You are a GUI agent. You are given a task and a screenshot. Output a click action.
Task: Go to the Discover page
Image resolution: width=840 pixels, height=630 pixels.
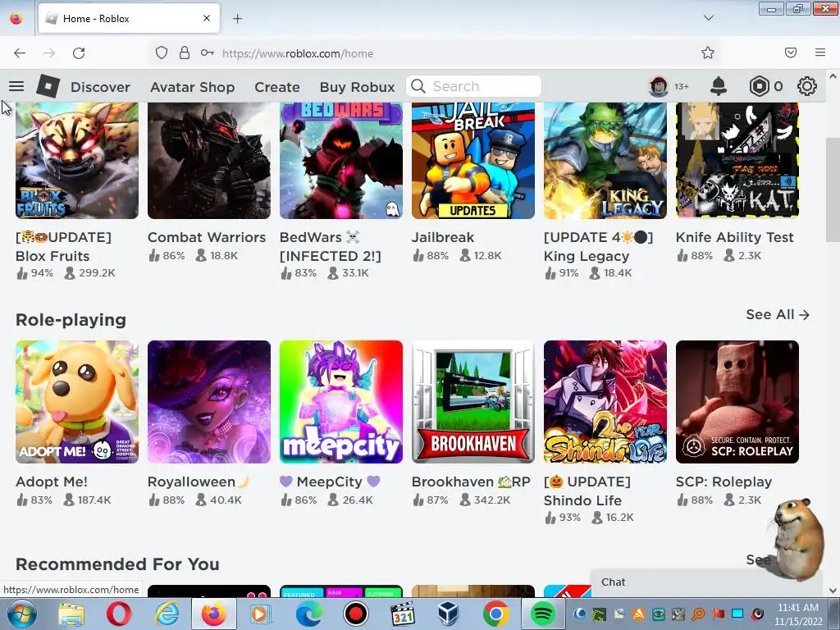[x=100, y=87]
